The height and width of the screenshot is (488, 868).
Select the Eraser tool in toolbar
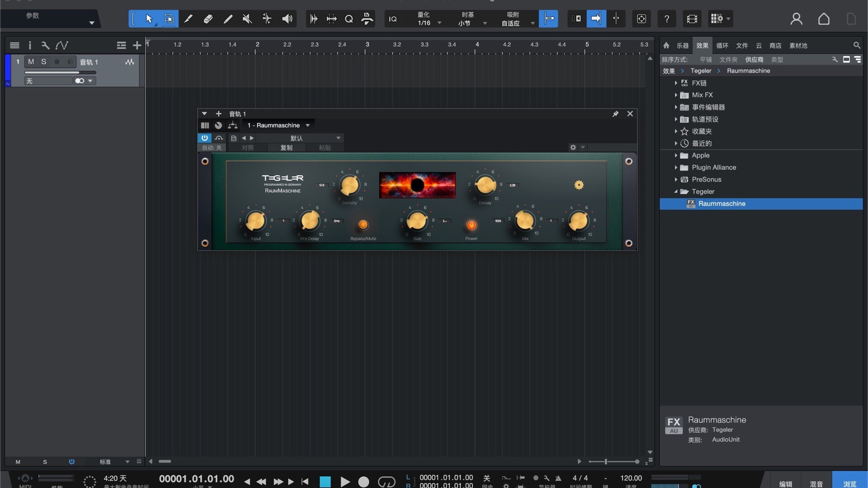tap(208, 19)
